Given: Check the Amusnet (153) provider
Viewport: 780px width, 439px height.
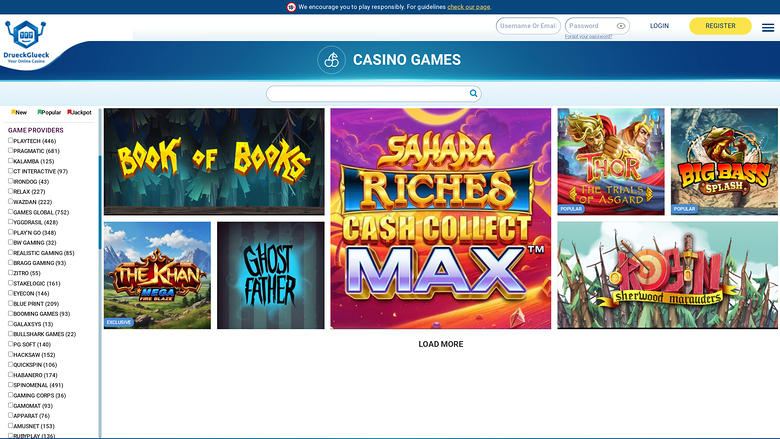Looking at the screenshot, I should point(10,426).
